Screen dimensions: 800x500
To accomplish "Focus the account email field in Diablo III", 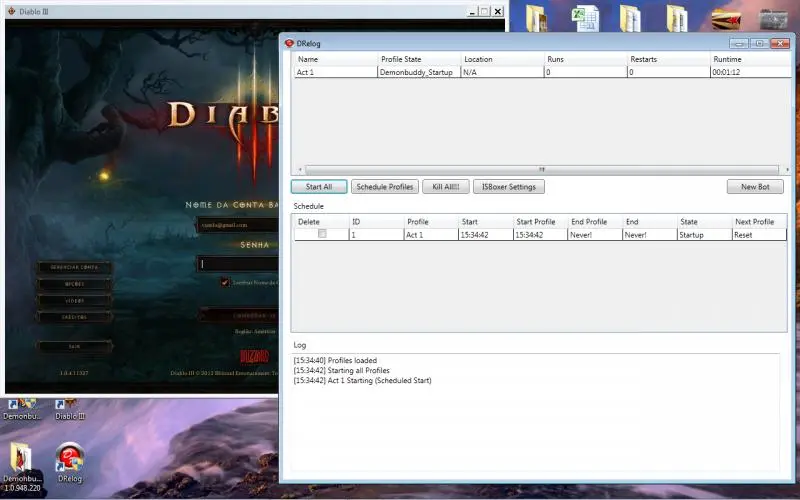I will 238,225.
